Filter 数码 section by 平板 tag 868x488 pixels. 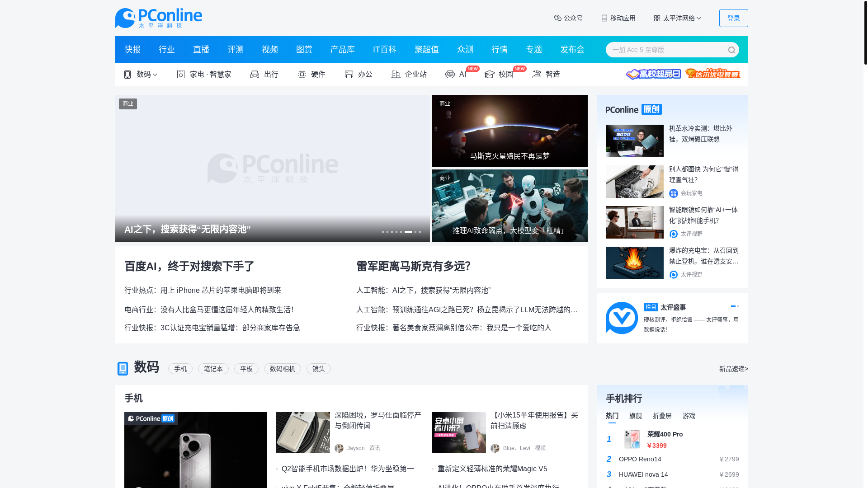point(246,369)
